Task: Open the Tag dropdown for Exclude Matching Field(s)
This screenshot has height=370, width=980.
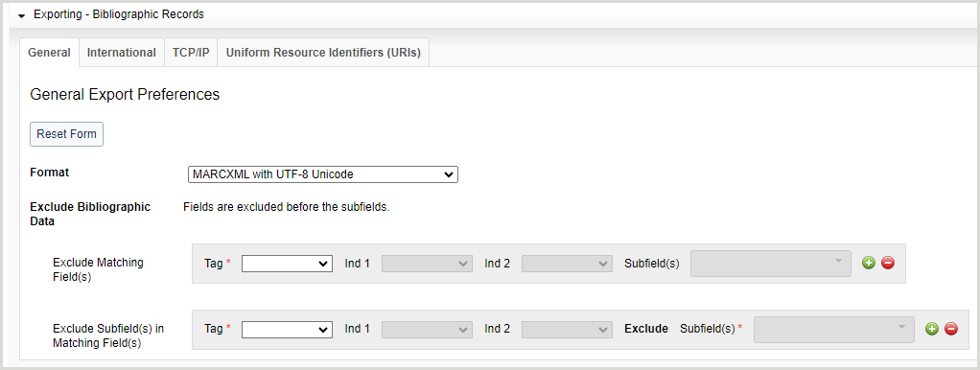Action: pos(287,264)
